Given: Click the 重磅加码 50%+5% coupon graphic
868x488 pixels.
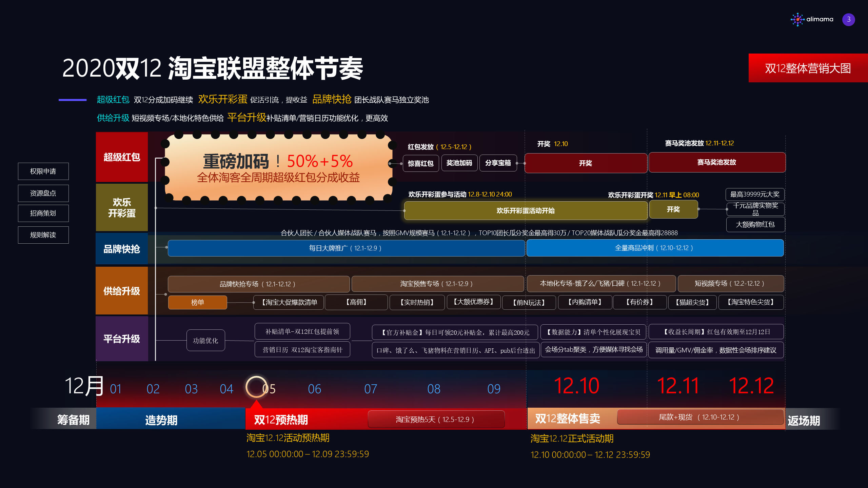Looking at the screenshot, I should click(x=278, y=167).
